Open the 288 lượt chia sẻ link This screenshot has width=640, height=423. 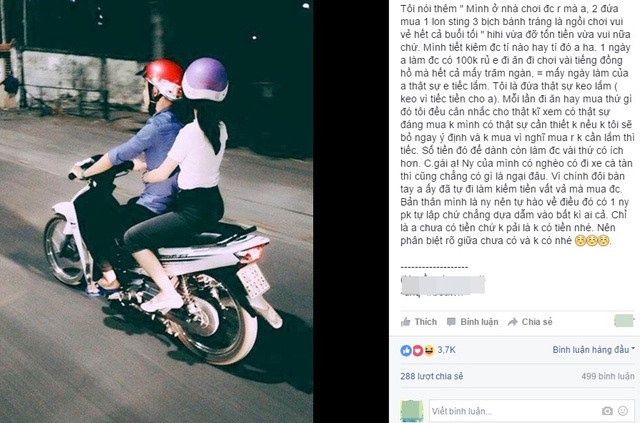pyautogui.click(x=432, y=376)
